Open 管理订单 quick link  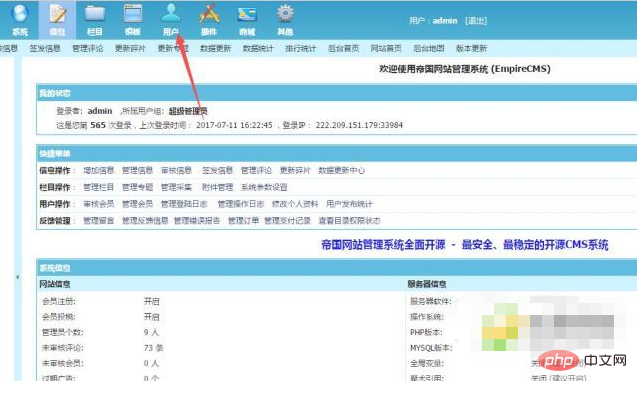(243, 221)
